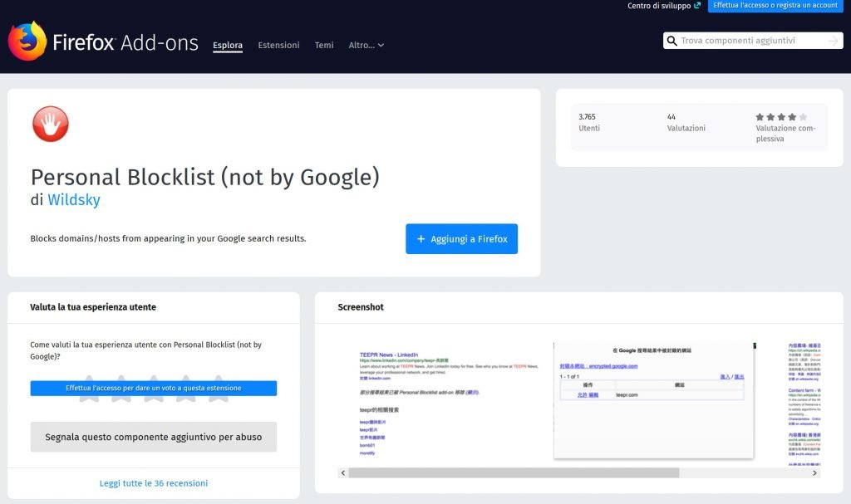Open the Centro di sviluppo link

pos(659,6)
